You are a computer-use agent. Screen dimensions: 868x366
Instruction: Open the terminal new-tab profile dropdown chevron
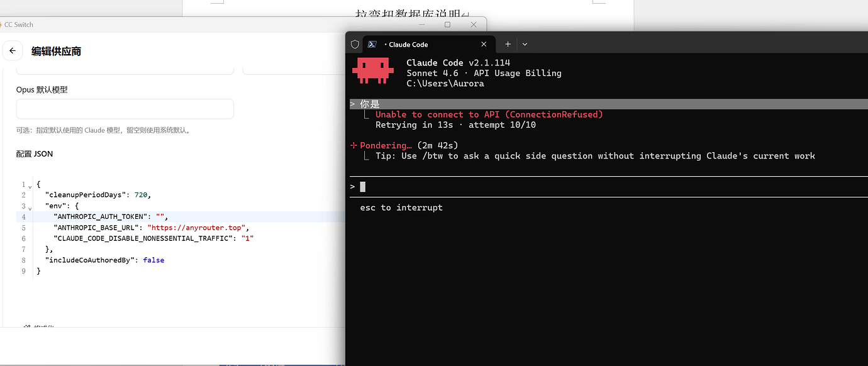point(525,45)
